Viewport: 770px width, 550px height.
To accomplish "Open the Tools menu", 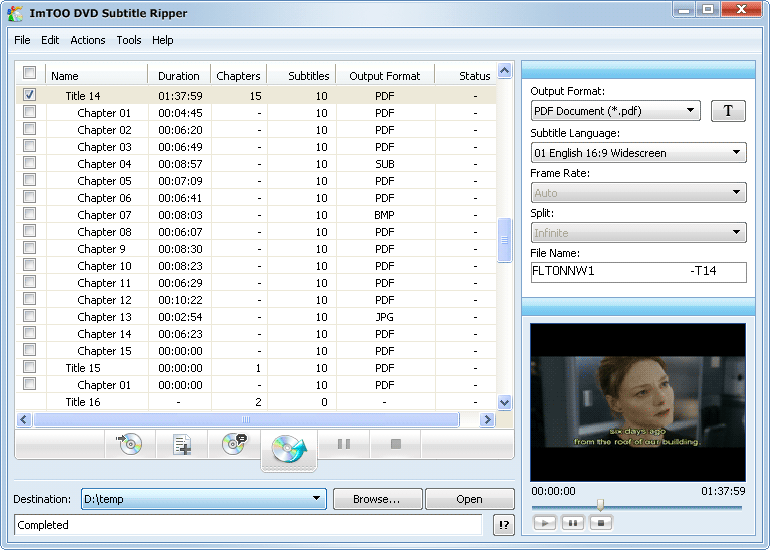I will click(x=129, y=40).
